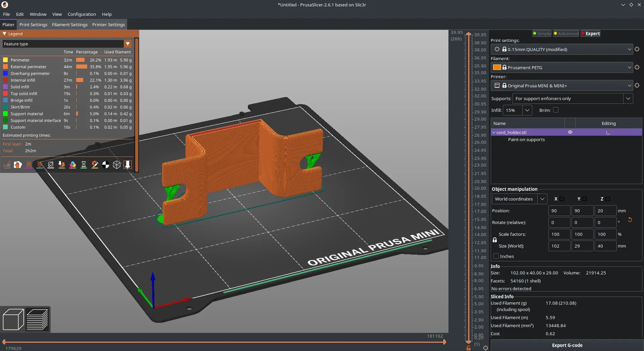The width and height of the screenshot is (644, 351).
Task: Toggle center of gravity marker icon
Action: click(106, 165)
